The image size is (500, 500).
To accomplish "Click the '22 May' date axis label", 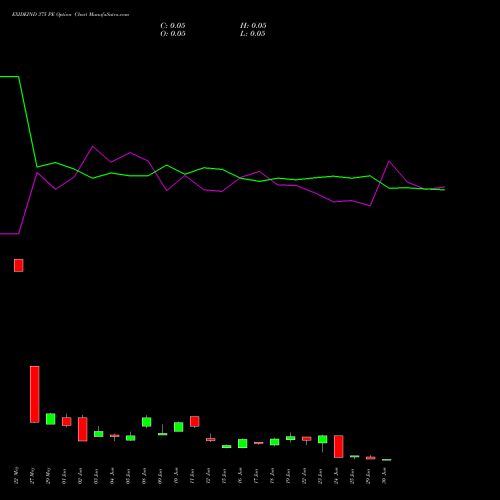I will click(16, 476).
